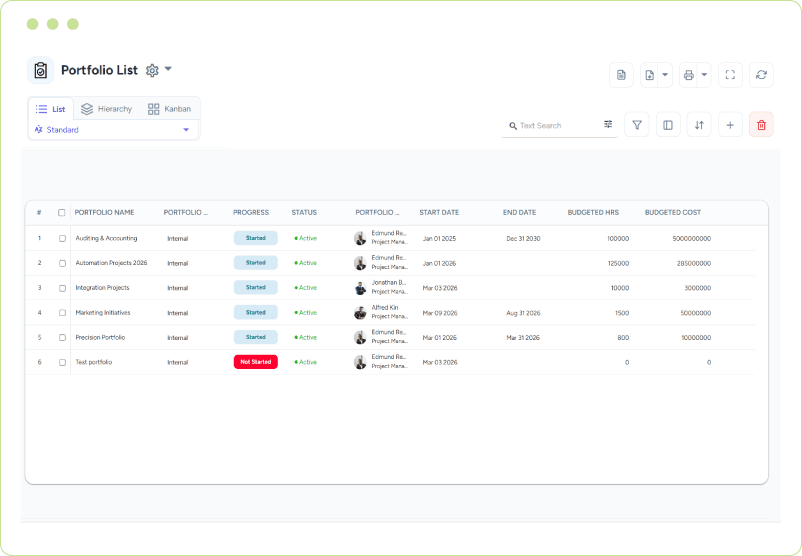
Task: Click the Mar 09 2026 start date
Action: (x=440, y=313)
